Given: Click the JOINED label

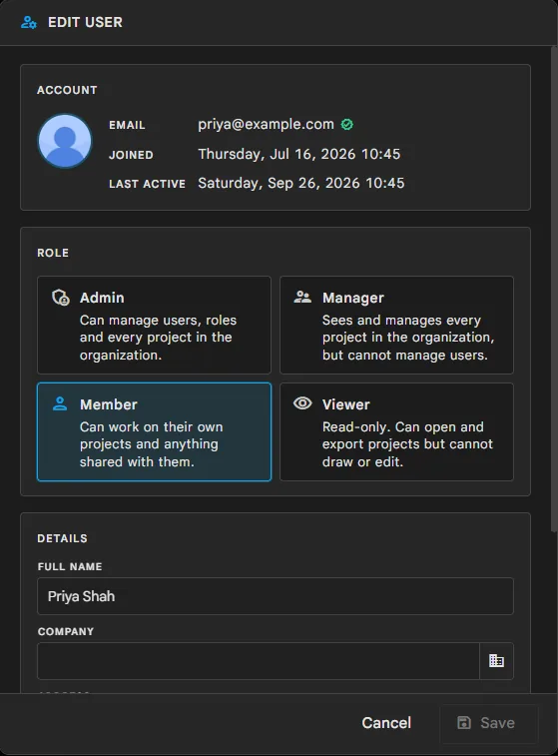Looking at the screenshot, I should click(x=131, y=155).
